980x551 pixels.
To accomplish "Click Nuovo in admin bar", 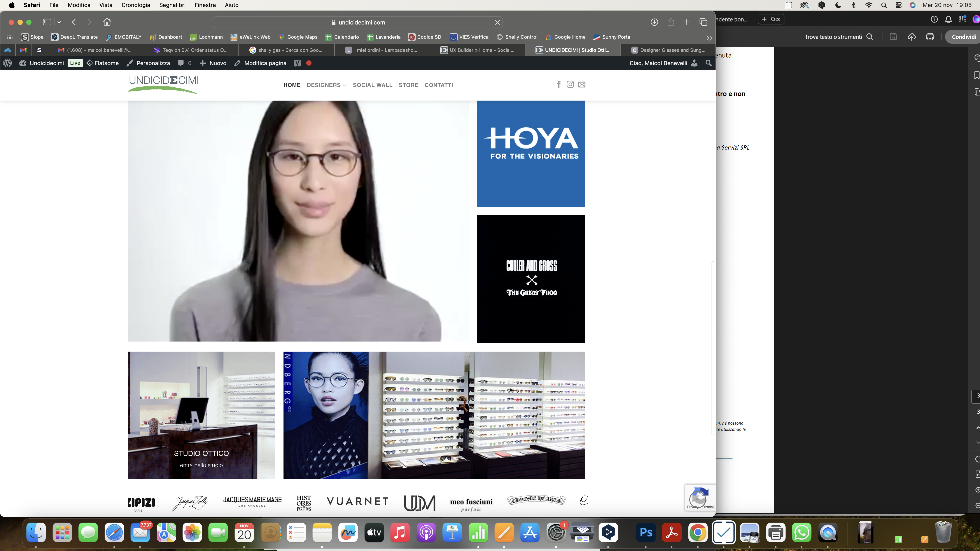I will pyautogui.click(x=213, y=63).
